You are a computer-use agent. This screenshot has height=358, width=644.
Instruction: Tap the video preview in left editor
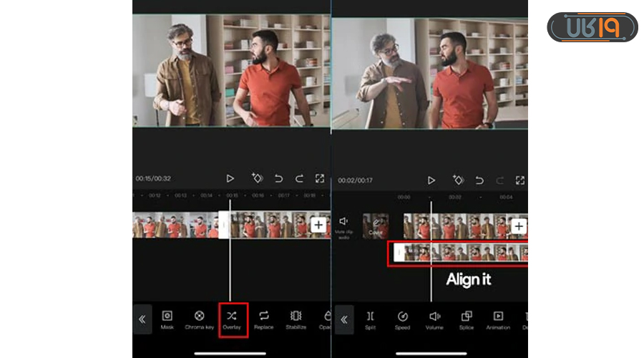tap(231, 70)
